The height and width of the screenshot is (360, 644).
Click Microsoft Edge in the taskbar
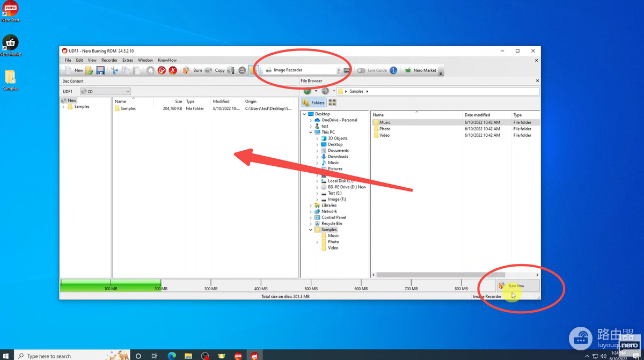pos(172,356)
